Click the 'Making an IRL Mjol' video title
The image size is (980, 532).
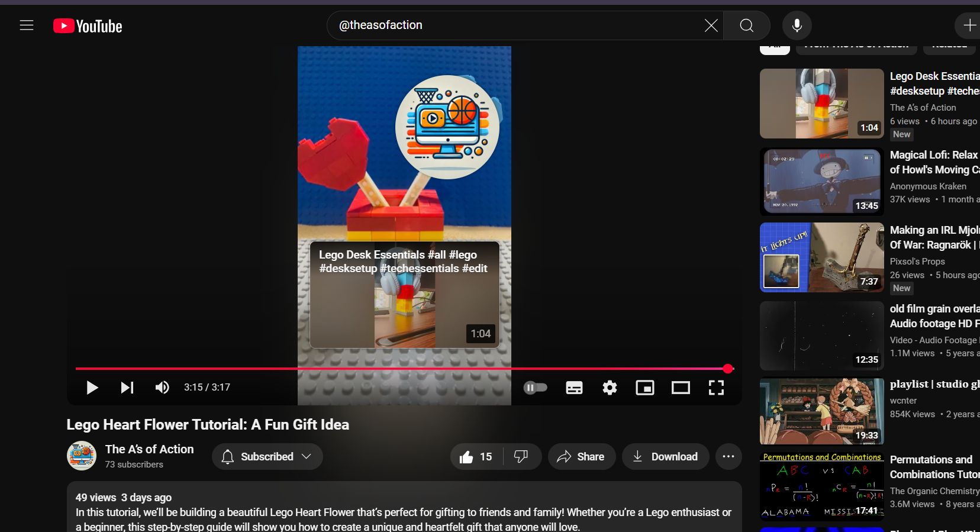tap(935, 237)
